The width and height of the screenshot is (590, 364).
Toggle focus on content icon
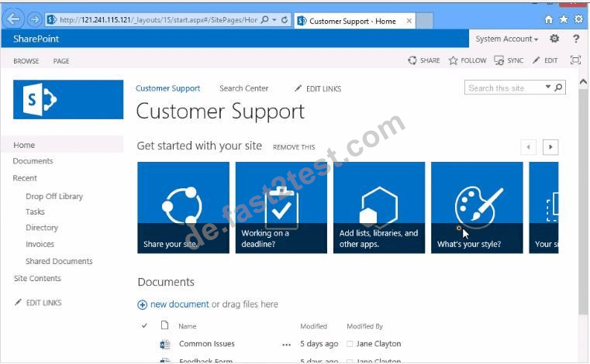point(575,60)
